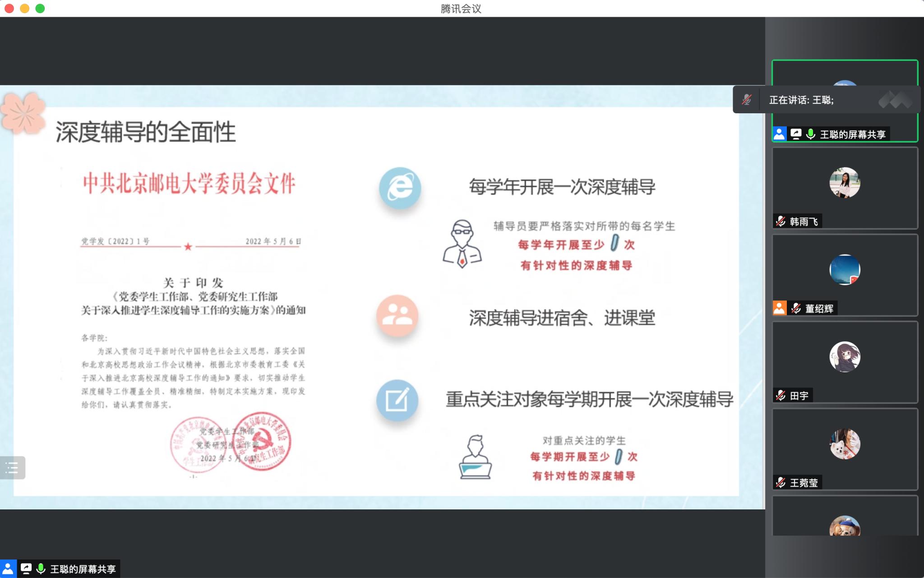Screen dimensions: 924x578
Task: Click 韩雨飞's muted microphone icon
Action: tap(781, 221)
